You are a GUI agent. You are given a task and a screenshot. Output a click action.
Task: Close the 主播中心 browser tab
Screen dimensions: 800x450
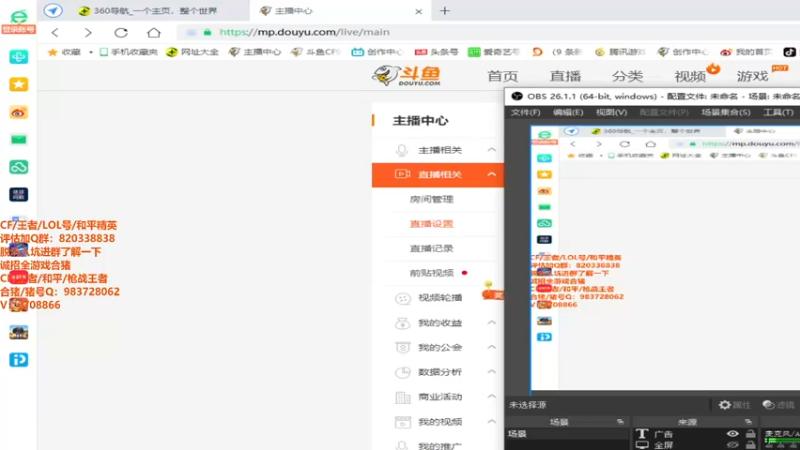pos(418,11)
